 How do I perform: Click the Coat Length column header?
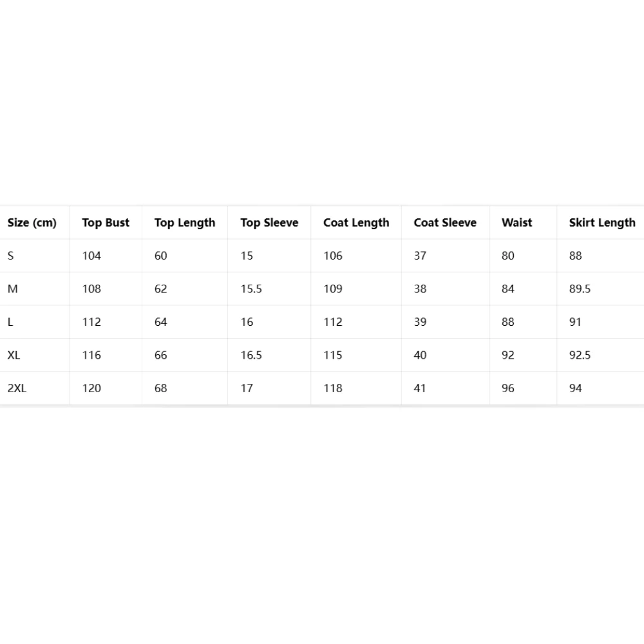356,223
